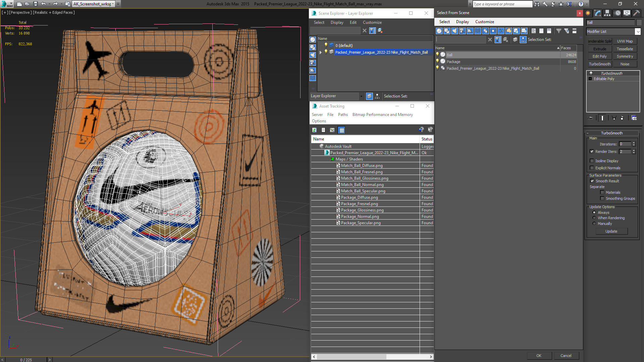Collapse the TurboSmooth rollout header
Image resolution: width=644 pixels, height=362 pixels.
tap(612, 133)
